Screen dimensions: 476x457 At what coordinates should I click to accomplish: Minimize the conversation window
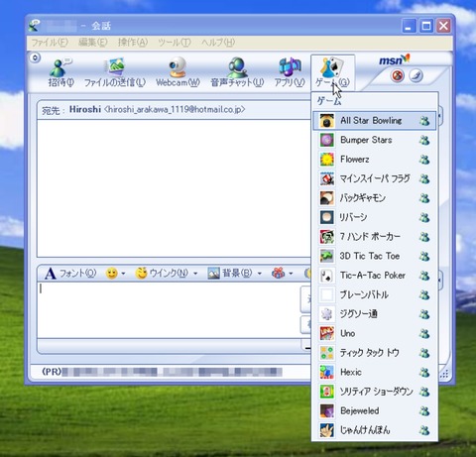click(x=409, y=26)
